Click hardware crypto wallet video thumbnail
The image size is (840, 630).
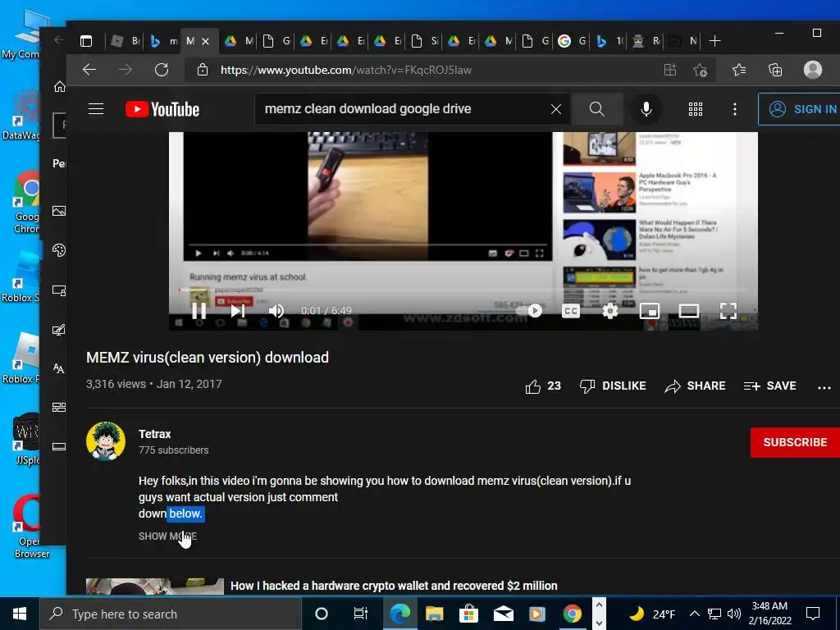[155, 586]
